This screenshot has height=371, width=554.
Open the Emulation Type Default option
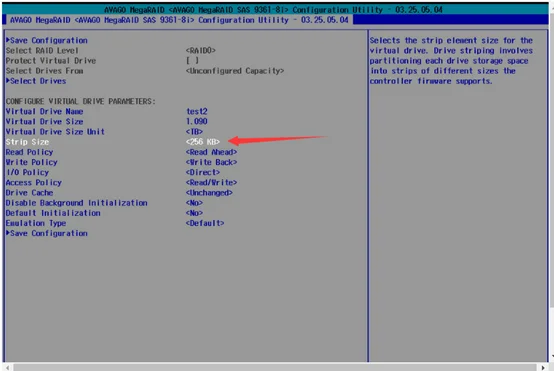coord(205,223)
